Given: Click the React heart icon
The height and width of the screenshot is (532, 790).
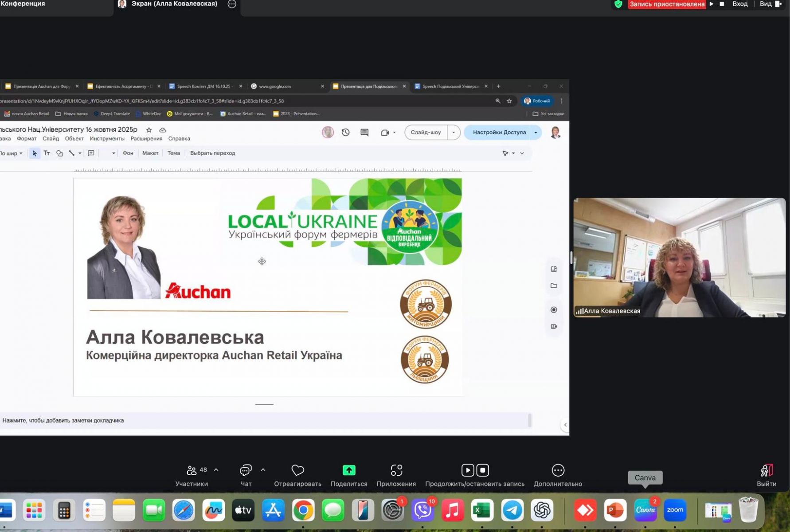Looking at the screenshot, I should coord(297,470).
